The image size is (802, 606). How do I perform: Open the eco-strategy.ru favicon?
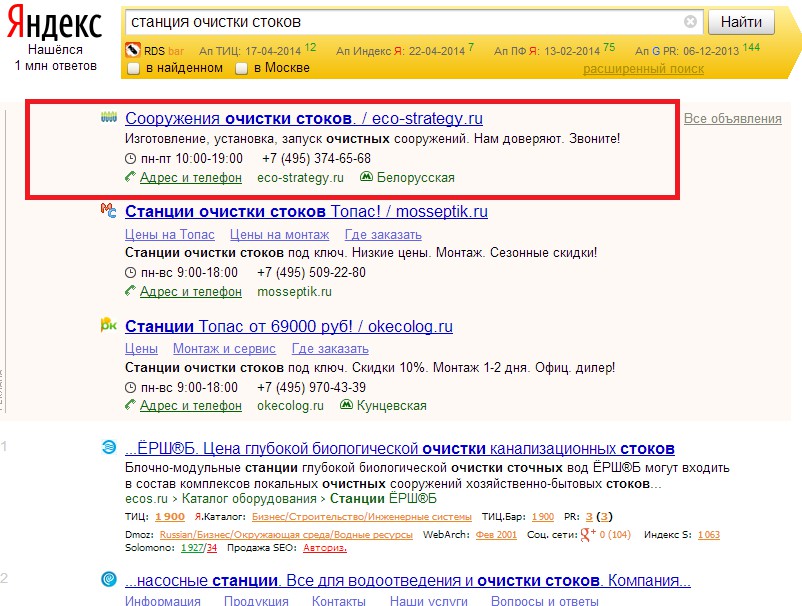(108, 117)
